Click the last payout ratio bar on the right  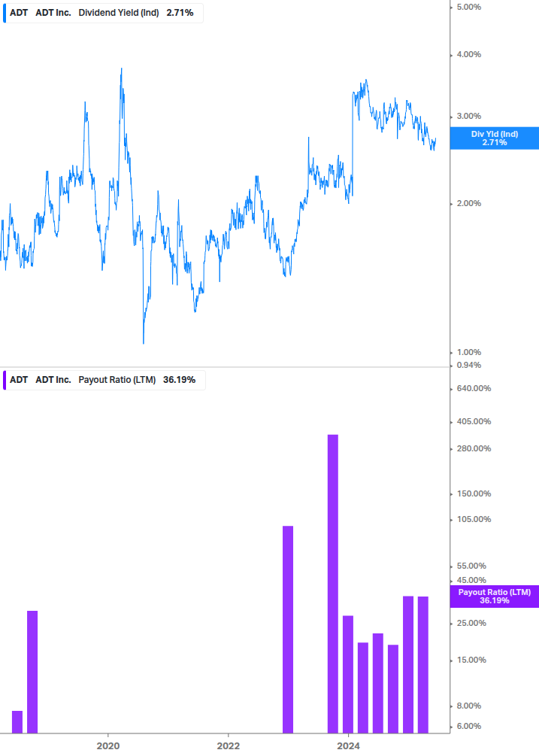(423, 665)
